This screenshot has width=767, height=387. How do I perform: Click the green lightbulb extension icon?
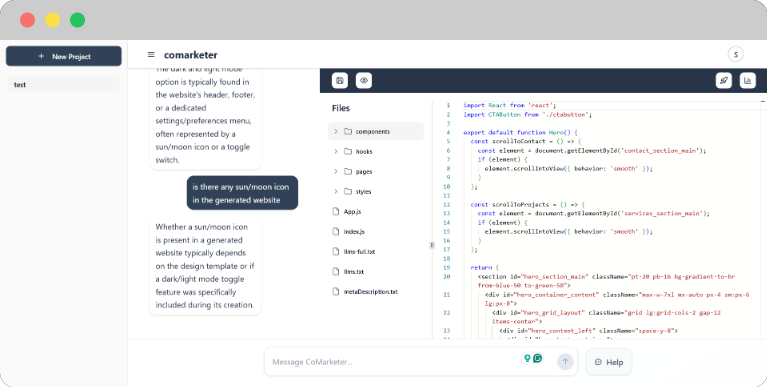pyautogui.click(x=527, y=358)
